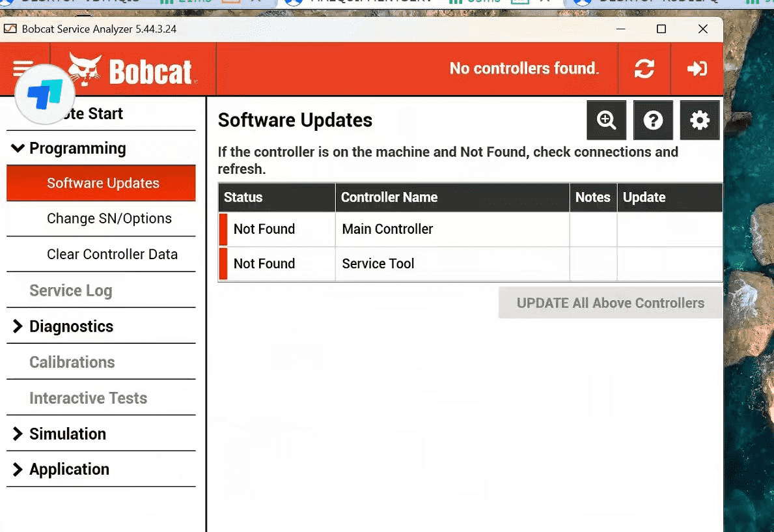
Task: Open the settings gear button
Action: (x=699, y=120)
